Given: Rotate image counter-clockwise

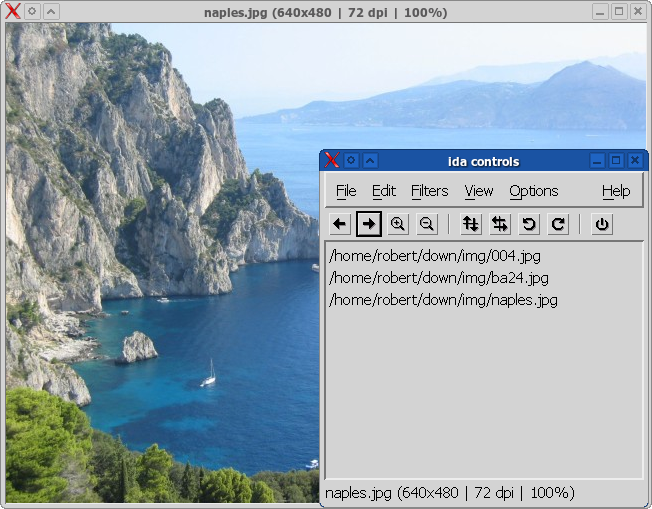Looking at the screenshot, I should [529, 224].
